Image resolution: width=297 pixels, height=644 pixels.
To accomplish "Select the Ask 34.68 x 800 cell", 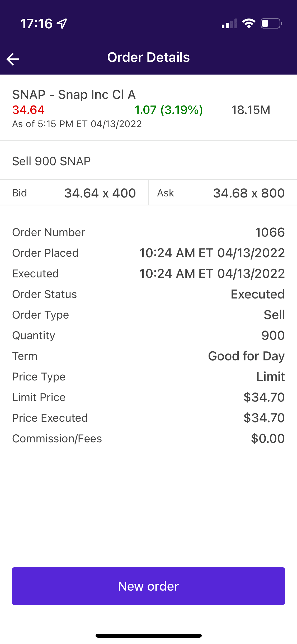I will (222, 193).
